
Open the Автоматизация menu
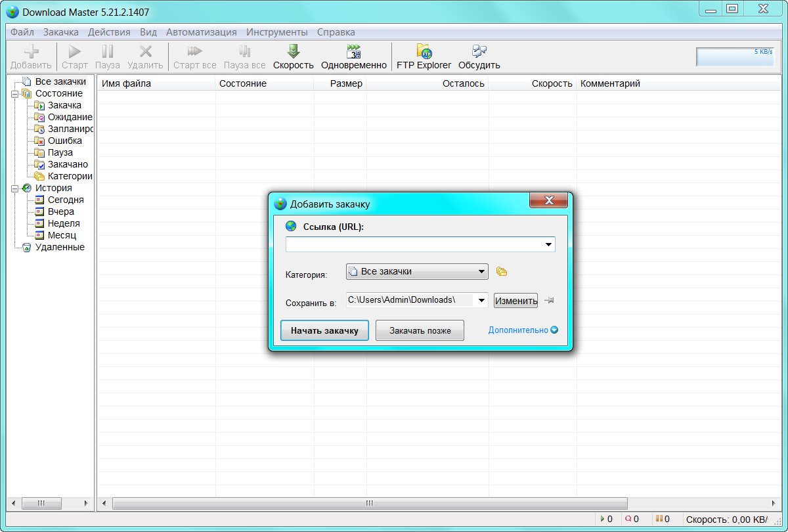click(202, 32)
